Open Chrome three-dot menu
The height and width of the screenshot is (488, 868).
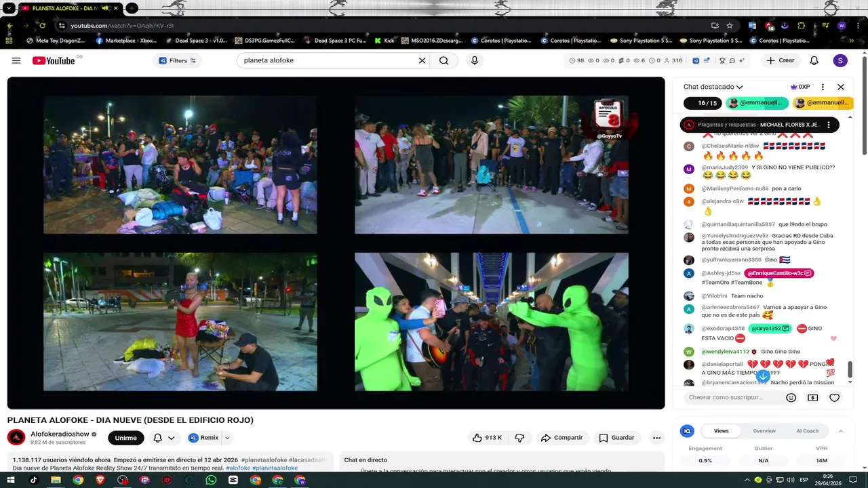[858, 26]
